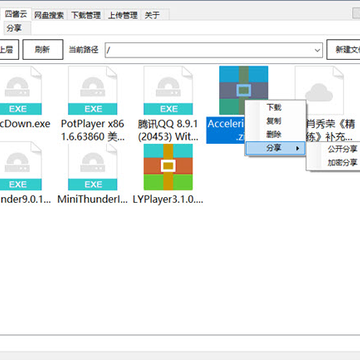Click the 新建文件 button
360x360 pixels.
[343, 50]
